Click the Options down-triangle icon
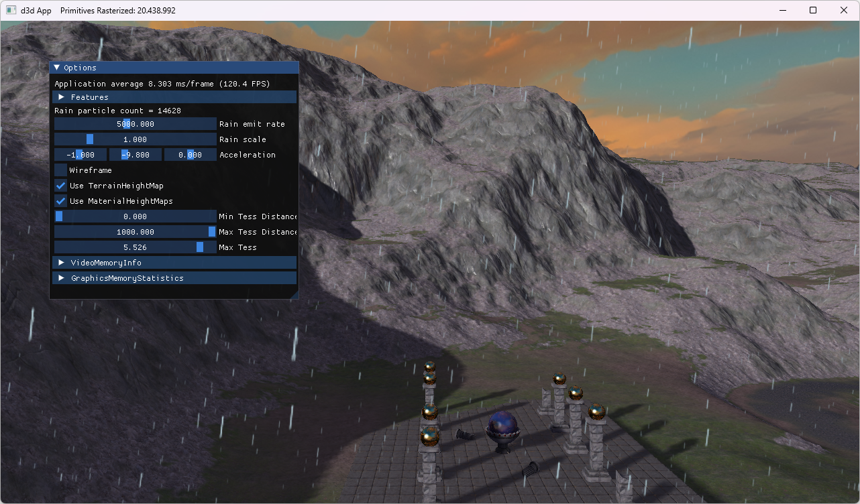This screenshot has height=504, width=860. click(x=56, y=67)
